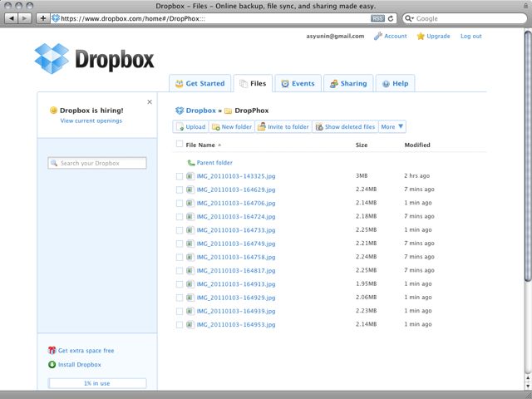The width and height of the screenshot is (532, 399).
Task: Click Invite to folder button
Action: click(x=283, y=126)
